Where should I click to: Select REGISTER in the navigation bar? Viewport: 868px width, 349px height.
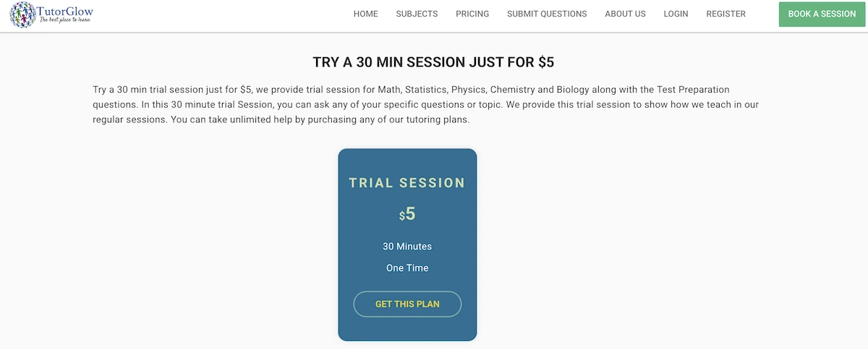(726, 14)
